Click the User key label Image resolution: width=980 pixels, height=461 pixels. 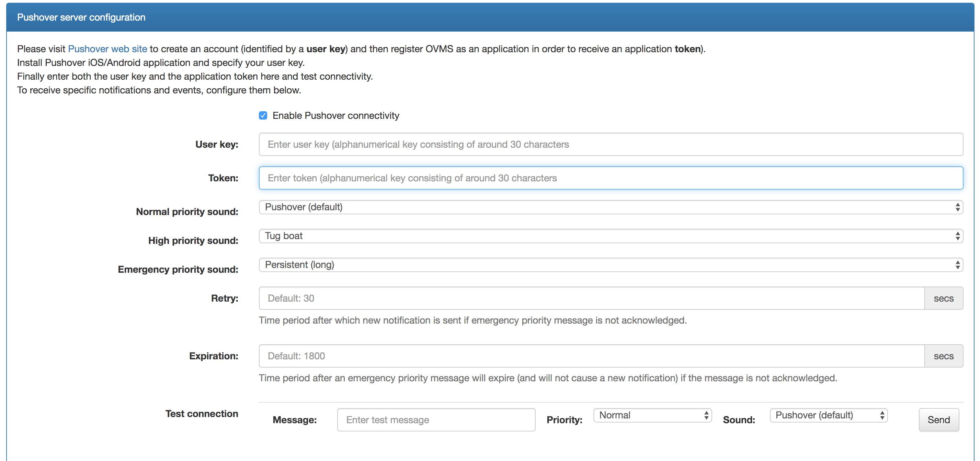216,144
